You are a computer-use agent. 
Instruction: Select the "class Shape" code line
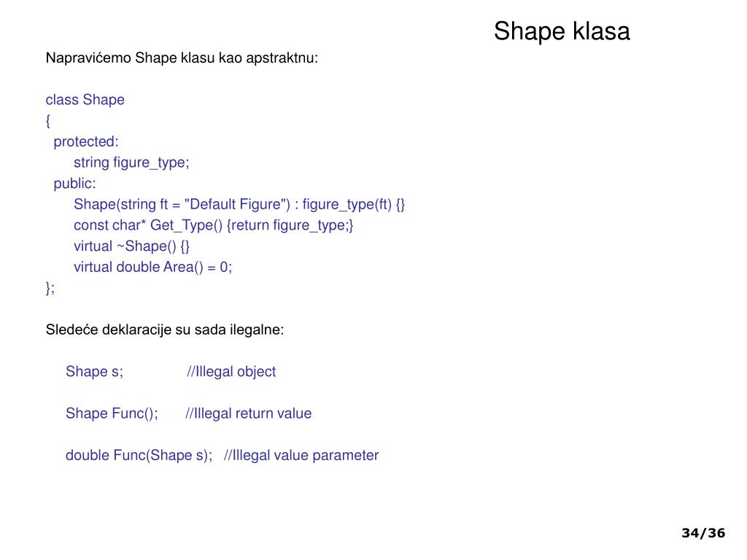coord(85,99)
